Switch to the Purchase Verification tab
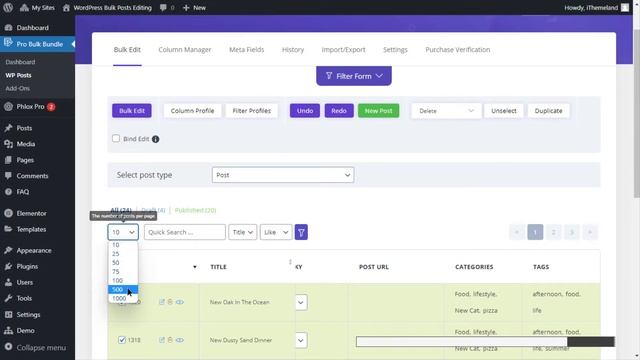This screenshot has height=360, width=640. 458,50
